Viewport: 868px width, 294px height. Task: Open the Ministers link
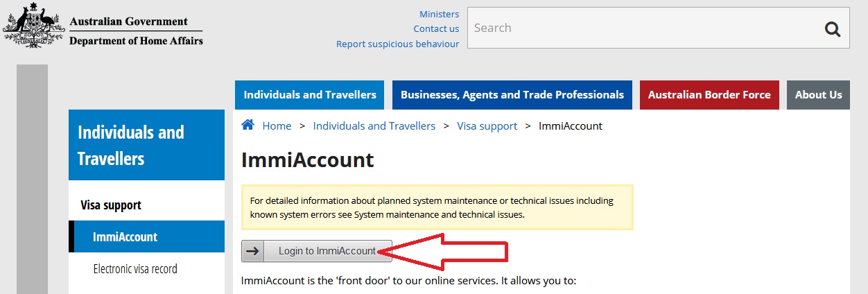tap(439, 14)
